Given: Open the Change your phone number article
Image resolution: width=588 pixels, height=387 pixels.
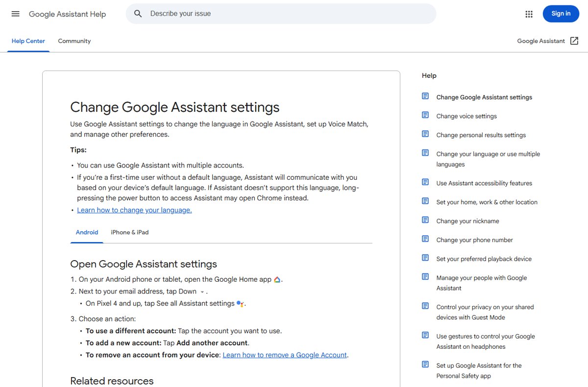Looking at the screenshot, I should point(475,240).
